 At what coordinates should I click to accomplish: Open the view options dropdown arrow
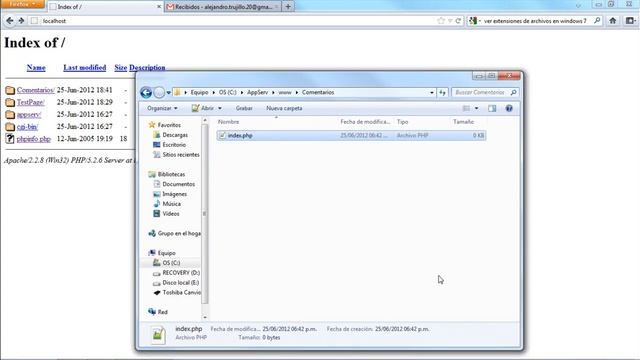pyautogui.click(x=476, y=108)
